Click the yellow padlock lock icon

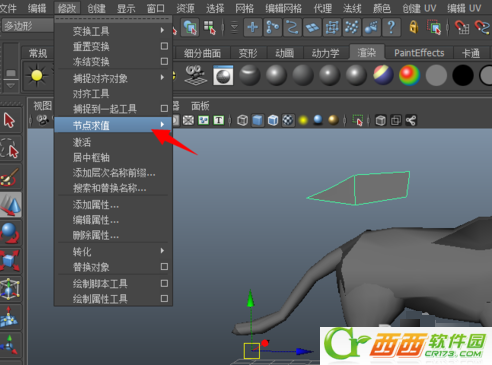[x=414, y=27]
